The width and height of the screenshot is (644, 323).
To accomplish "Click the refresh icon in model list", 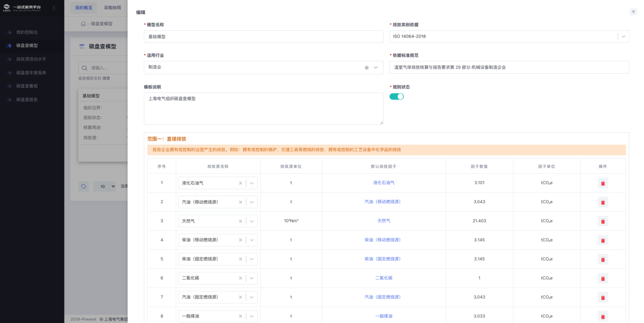I will (x=84, y=186).
